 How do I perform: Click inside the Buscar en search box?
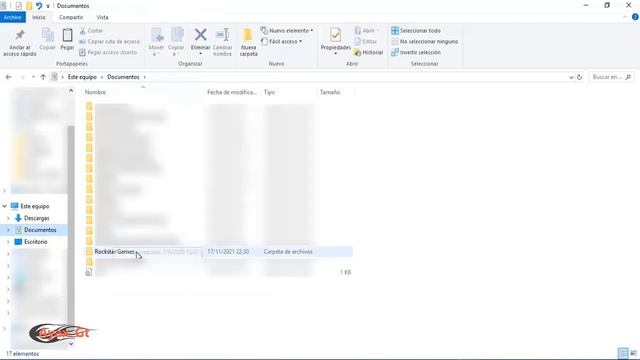(611, 77)
